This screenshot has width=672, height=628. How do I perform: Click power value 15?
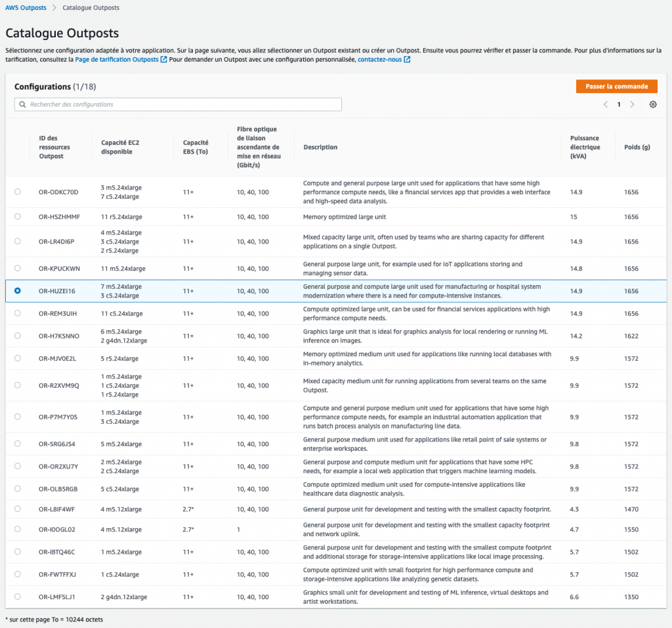[x=574, y=217]
